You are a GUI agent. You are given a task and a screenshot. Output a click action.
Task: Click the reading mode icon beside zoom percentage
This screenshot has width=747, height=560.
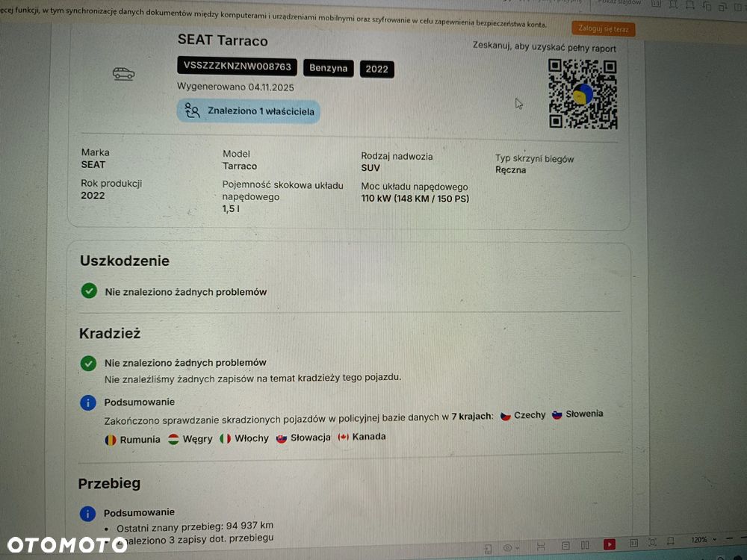pyautogui.click(x=671, y=541)
